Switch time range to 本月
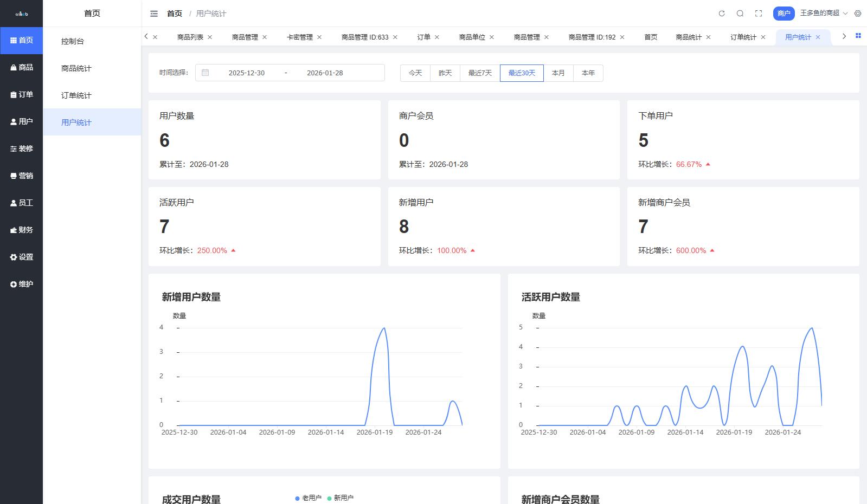 (x=558, y=73)
